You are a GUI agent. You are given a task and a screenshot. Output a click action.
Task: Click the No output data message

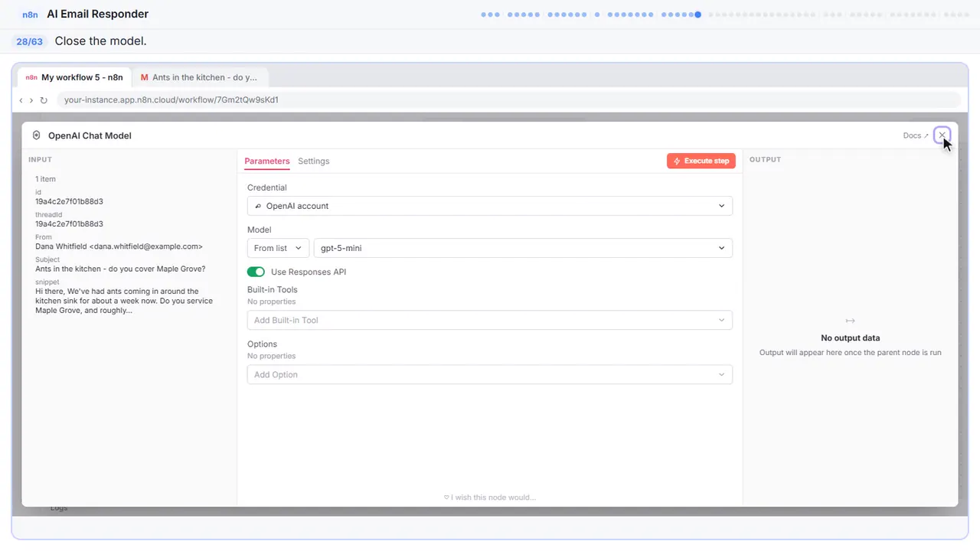pyautogui.click(x=850, y=337)
